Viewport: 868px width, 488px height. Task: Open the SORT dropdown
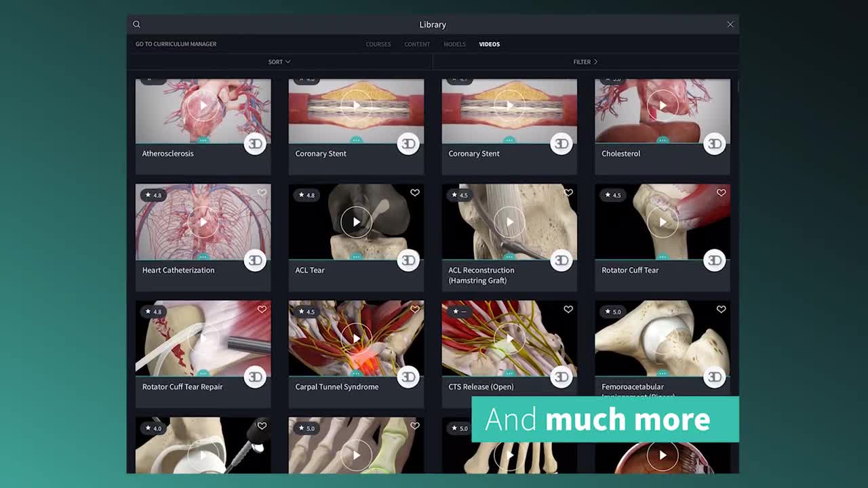[x=279, y=62]
